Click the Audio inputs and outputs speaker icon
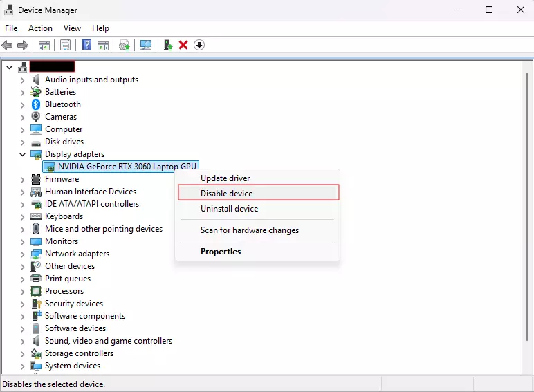This screenshot has height=392, width=534. [x=36, y=80]
